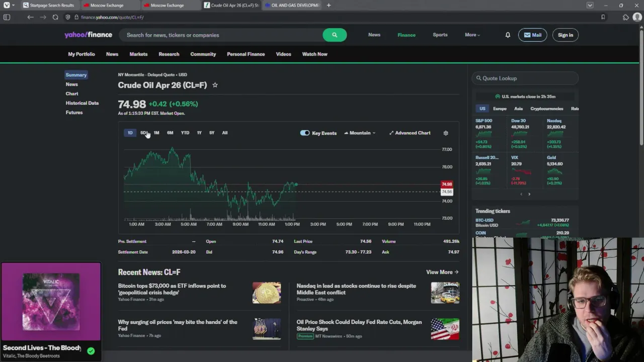Show next market cards with right arrow

coord(529,194)
